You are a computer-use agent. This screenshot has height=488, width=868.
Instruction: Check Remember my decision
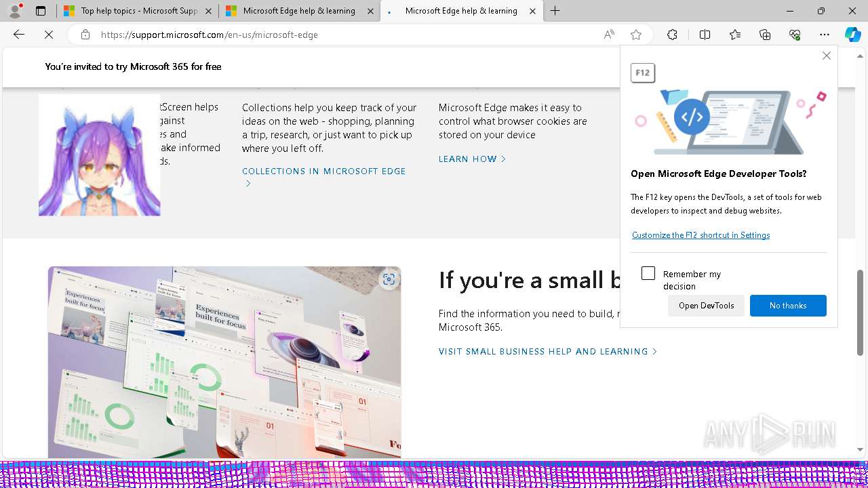coord(648,273)
